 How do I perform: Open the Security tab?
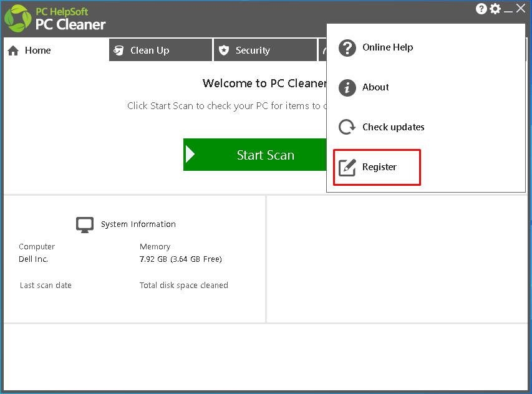coord(265,50)
